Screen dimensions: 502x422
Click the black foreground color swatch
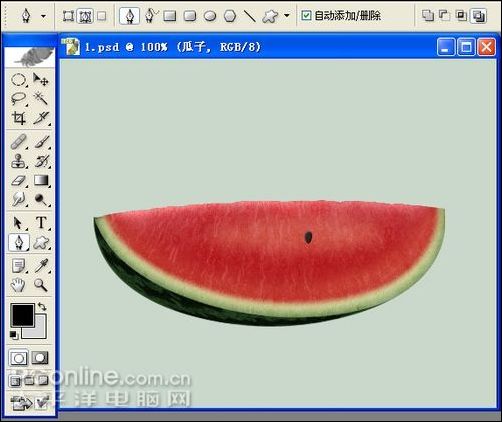point(22,315)
